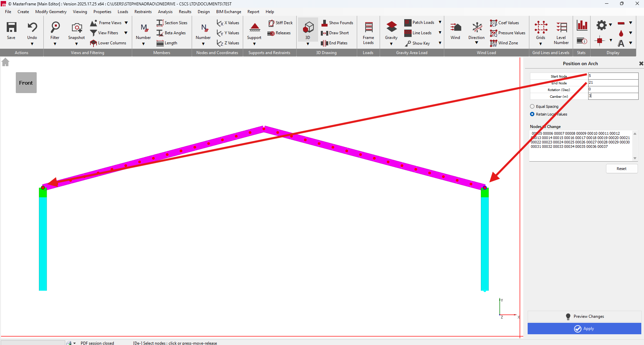Click the Start Node input field
This screenshot has height=345, width=644.
coord(613,76)
